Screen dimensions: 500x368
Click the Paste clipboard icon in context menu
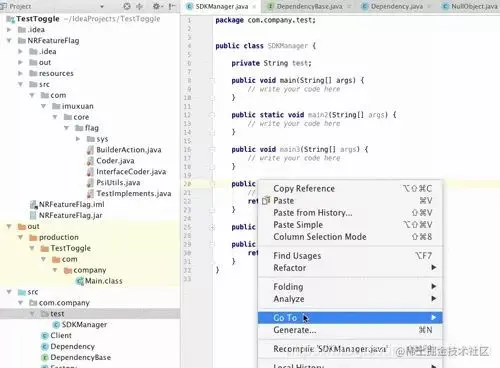266,201
